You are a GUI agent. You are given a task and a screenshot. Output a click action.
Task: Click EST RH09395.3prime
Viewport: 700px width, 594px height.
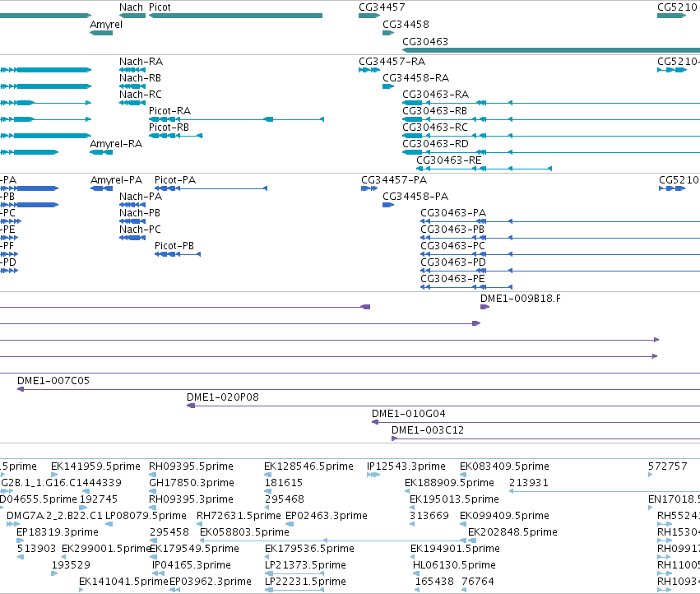pyautogui.click(x=191, y=499)
